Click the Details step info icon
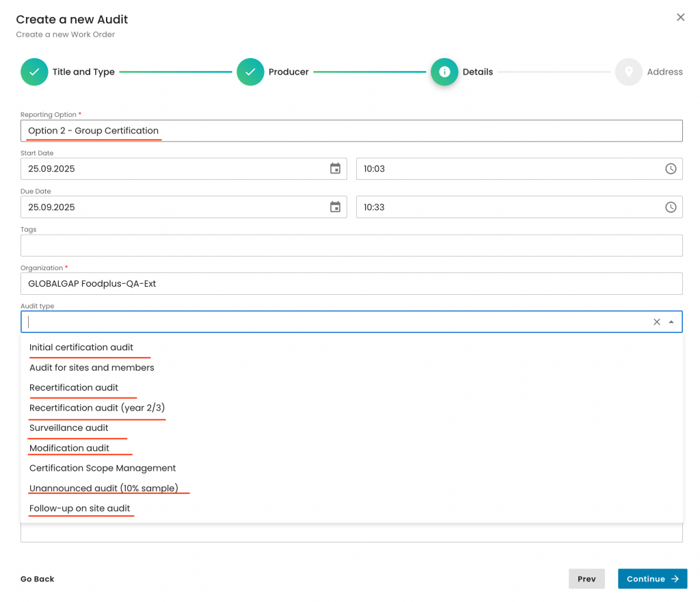This screenshot has height=602, width=700. [444, 72]
